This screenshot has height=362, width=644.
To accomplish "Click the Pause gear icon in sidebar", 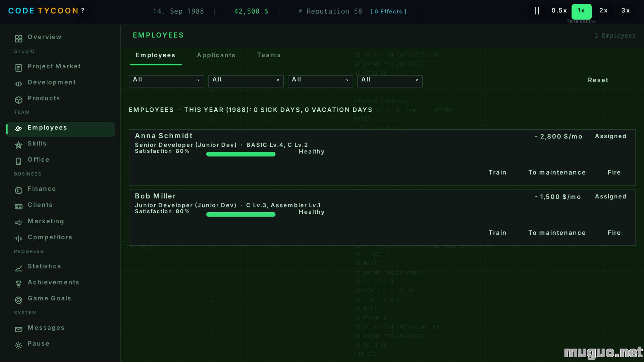I will point(18,345).
